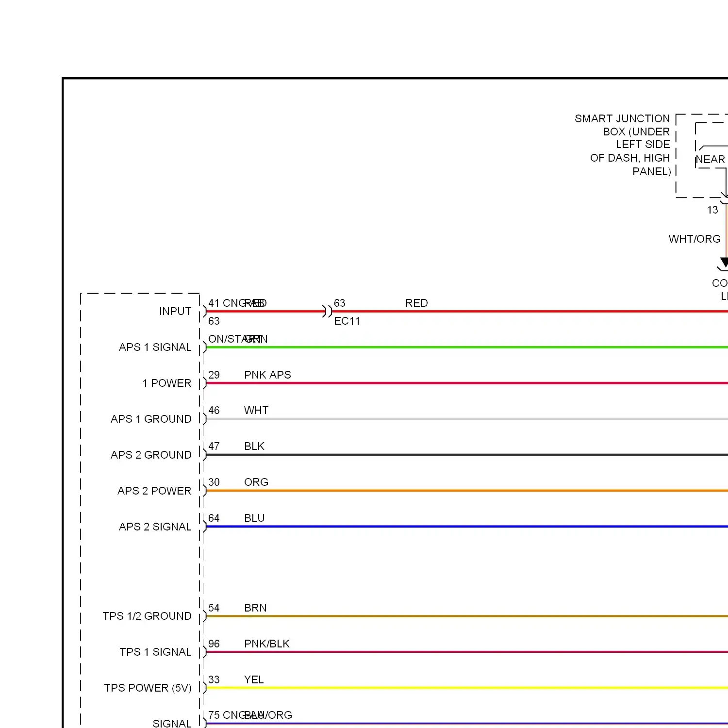Screen dimensions: 728x728
Task: Click the brown TPS 1/2 GROUND wire
Action: [467, 616]
